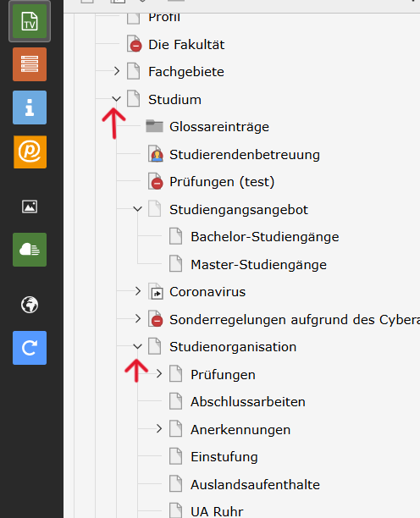The image size is (420, 518).
Task: Open the orange List module icon
Action: point(30,64)
